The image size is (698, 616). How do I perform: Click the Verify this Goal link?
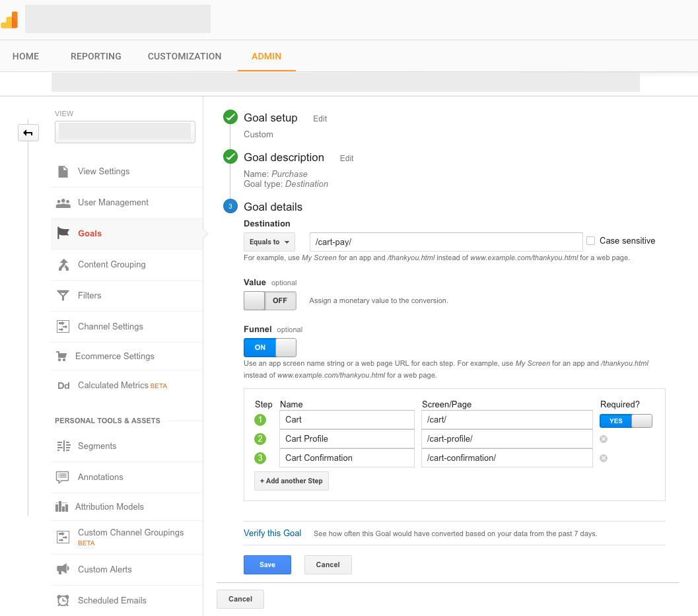click(x=272, y=533)
